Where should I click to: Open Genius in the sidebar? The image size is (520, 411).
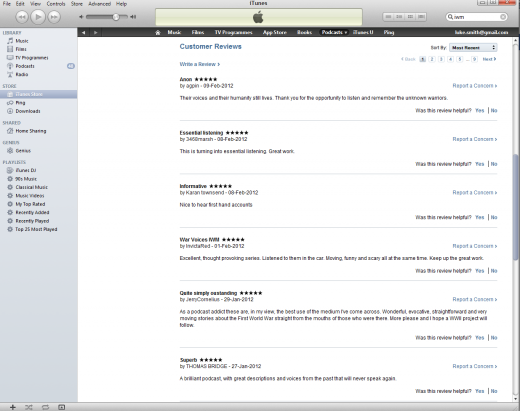23,151
